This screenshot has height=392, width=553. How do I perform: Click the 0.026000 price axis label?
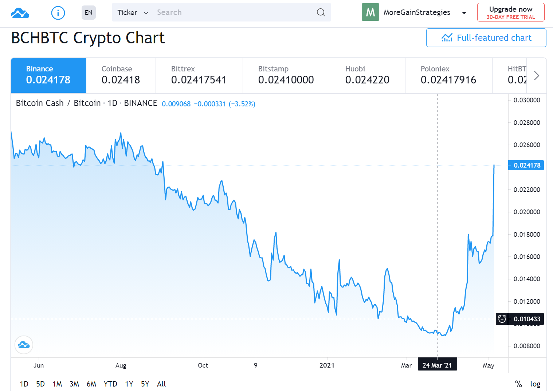[527, 145]
